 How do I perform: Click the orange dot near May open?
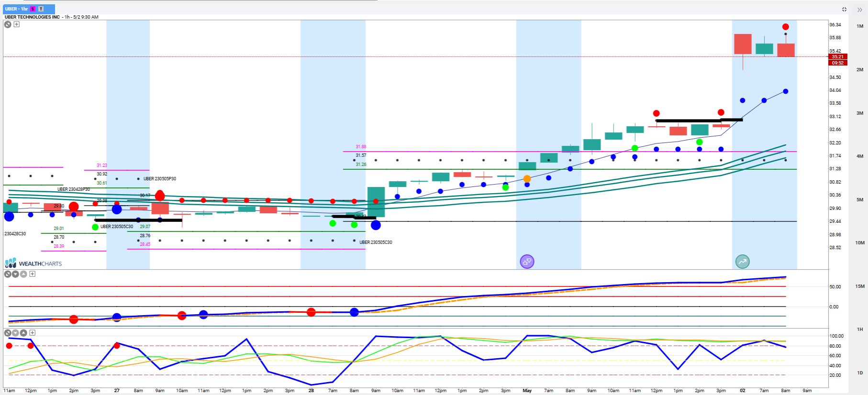coord(527,179)
